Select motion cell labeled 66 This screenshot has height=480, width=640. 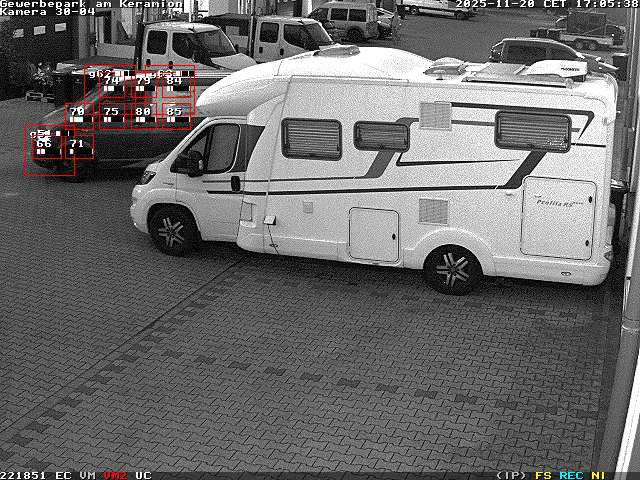(44, 145)
